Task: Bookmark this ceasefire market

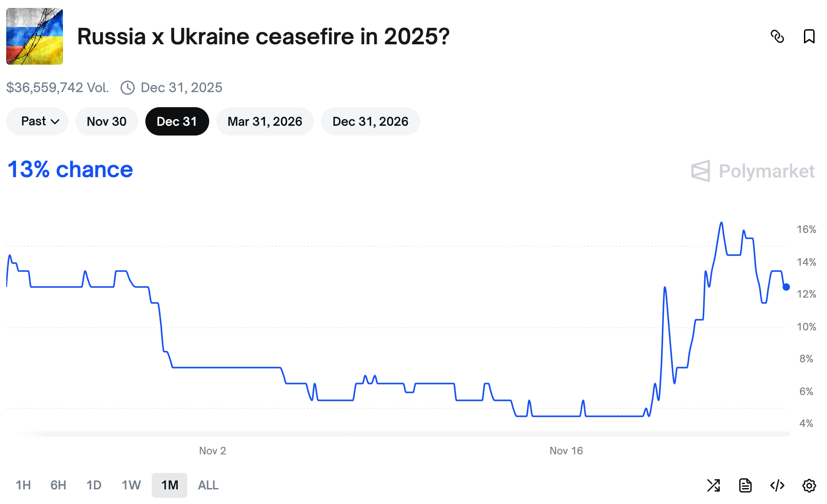Action: coord(809,36)
